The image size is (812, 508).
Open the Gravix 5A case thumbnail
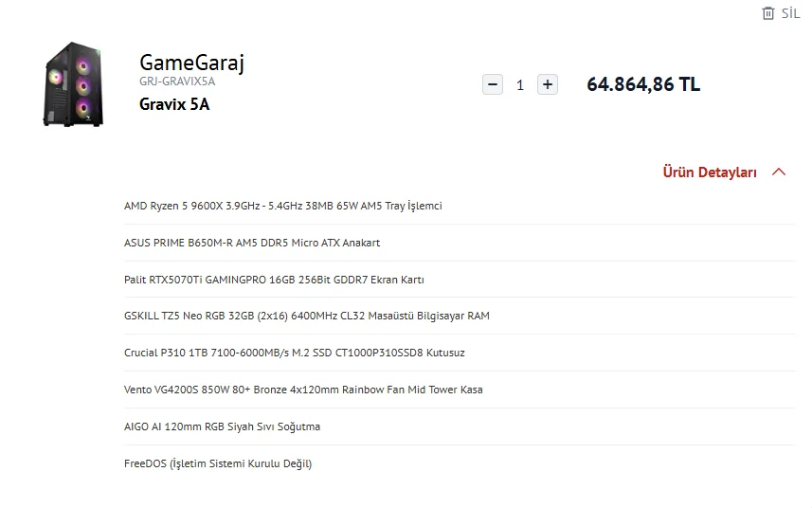tap(73, 83)
